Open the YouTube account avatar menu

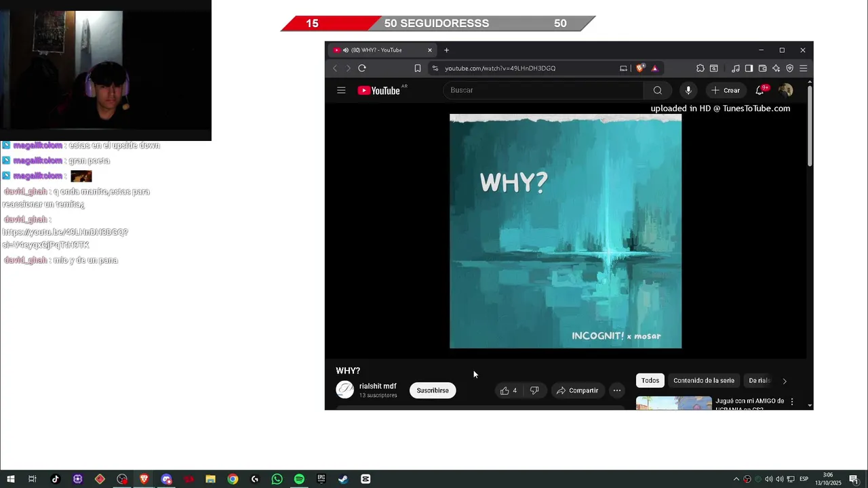pos(786,90)
